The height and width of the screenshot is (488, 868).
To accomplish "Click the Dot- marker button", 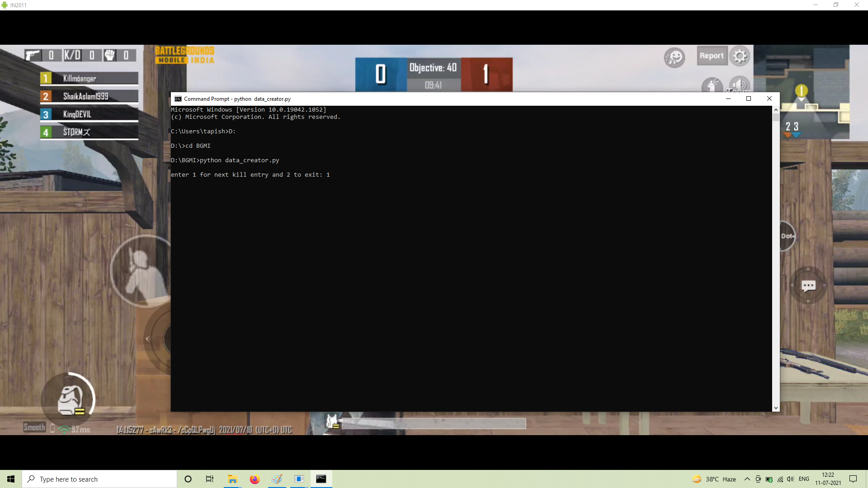I will [787, 236].
